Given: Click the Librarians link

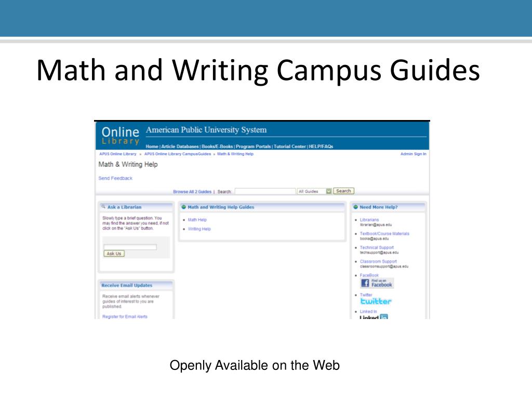Looking at the screenshot, I should pos(369,220).
